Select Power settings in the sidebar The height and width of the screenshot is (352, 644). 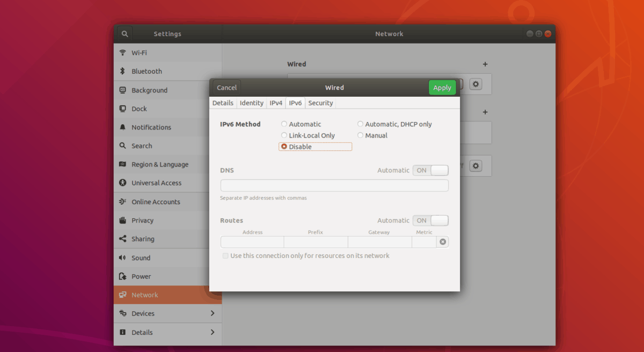click(140, 276)
